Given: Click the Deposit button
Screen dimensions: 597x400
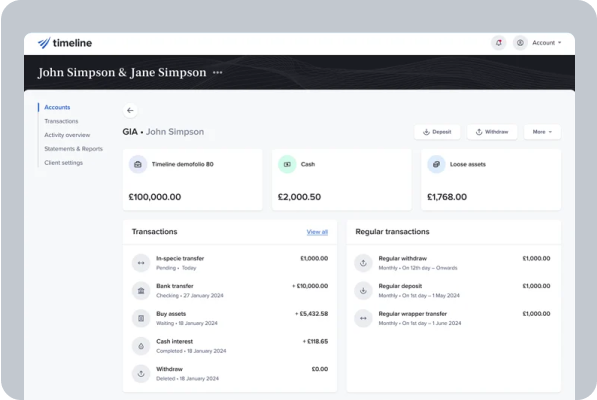Looking at the screenshot, I should tap(437, 132).
